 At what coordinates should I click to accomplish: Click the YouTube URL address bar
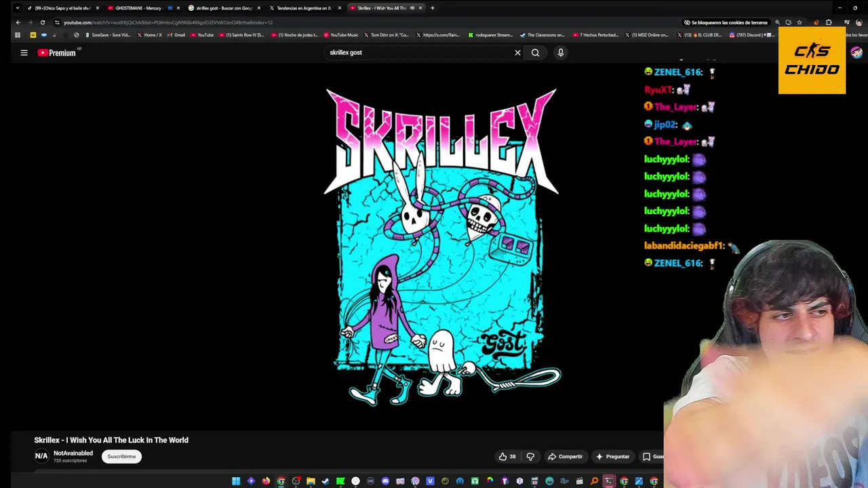[168, 22]
